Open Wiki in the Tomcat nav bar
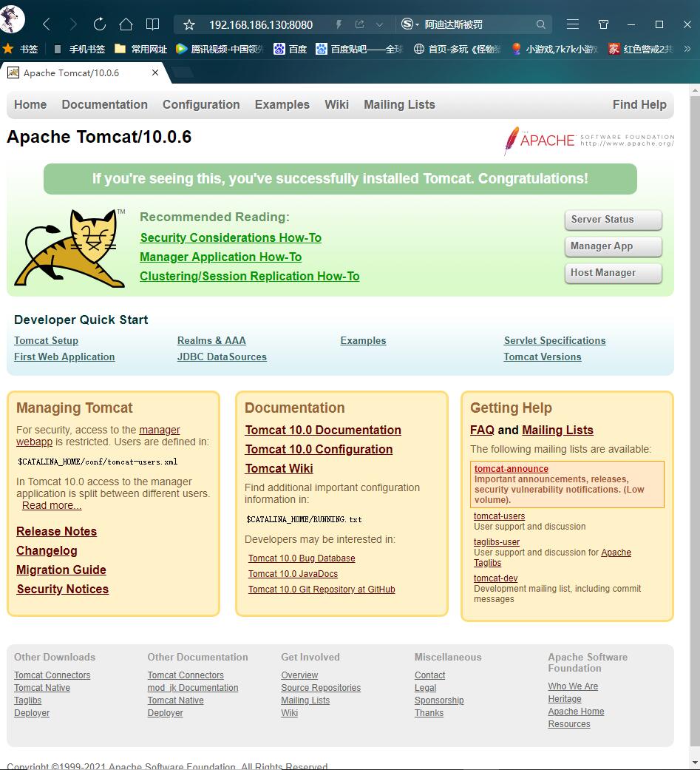 (x=337, y=104)
